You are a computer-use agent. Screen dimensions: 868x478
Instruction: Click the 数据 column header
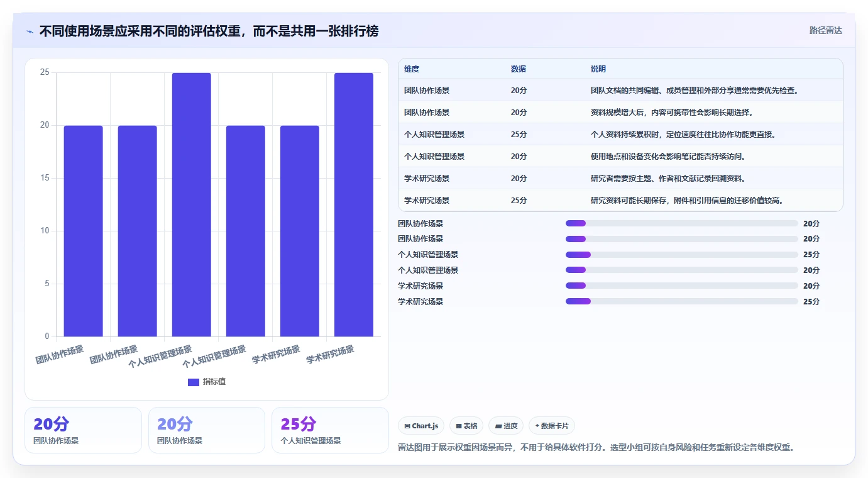pyautogui.click(x=519, y=69)
